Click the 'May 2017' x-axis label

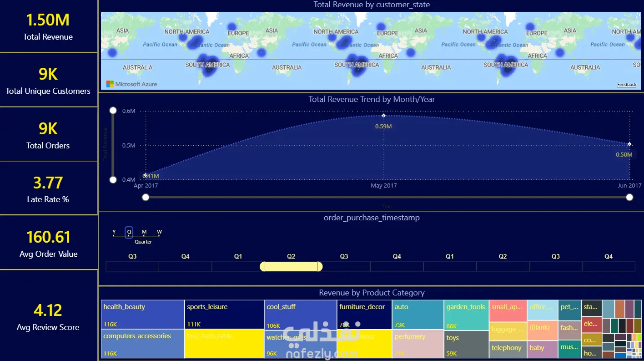coord(384,186)
